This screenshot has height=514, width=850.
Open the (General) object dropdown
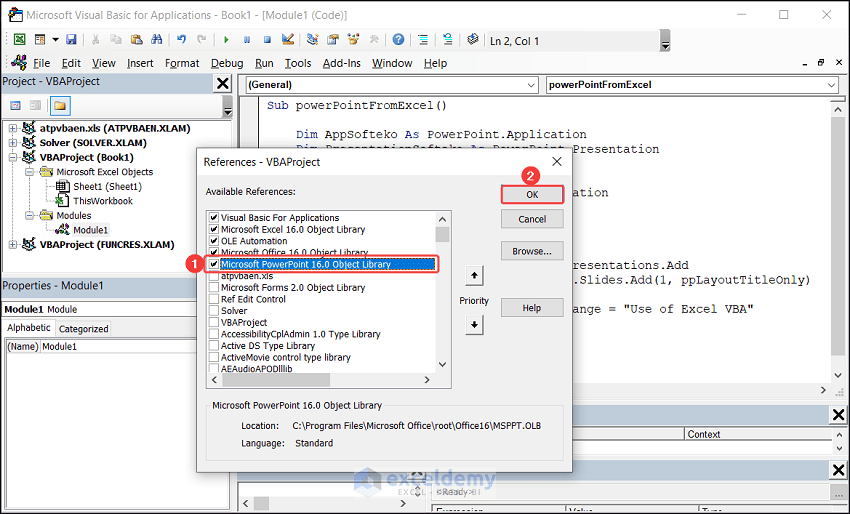531,85
